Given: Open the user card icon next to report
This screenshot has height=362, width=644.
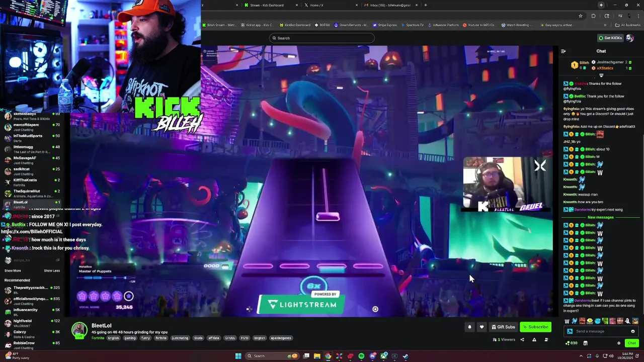Looking at the screenshot, I should pyautogui.click(x=546, y=340).
